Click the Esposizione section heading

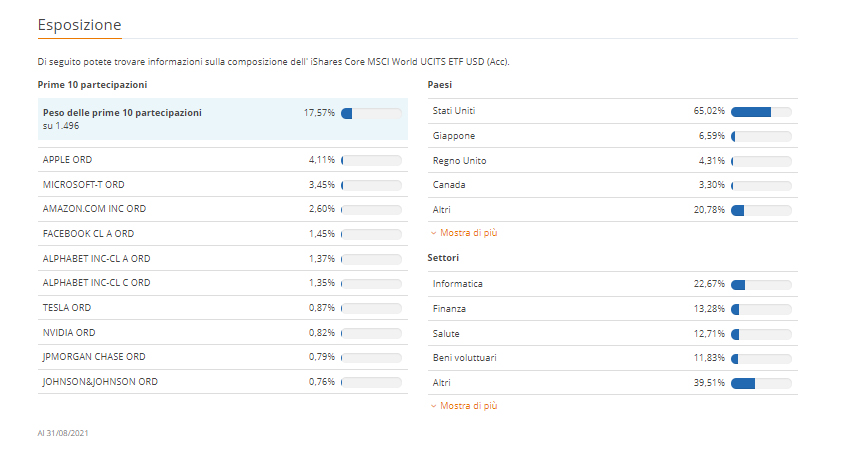tap(78, 24)
